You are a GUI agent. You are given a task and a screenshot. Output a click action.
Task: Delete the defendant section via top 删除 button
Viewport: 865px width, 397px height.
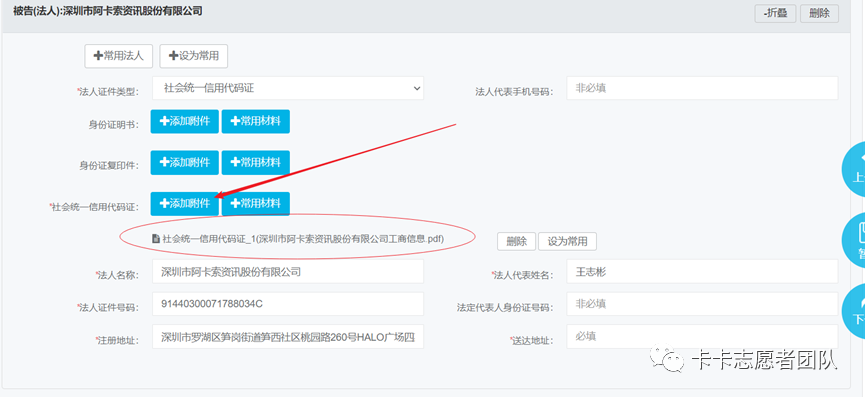click(x=819, y=14)
